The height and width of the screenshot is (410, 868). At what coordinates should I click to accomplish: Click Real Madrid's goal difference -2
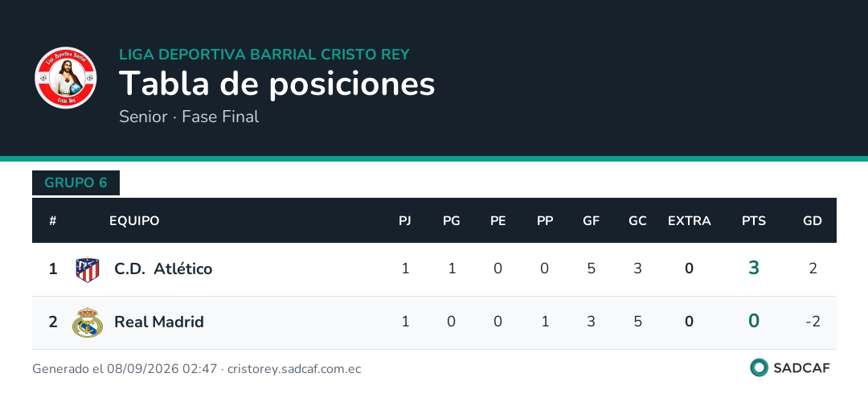coord(813,322)
